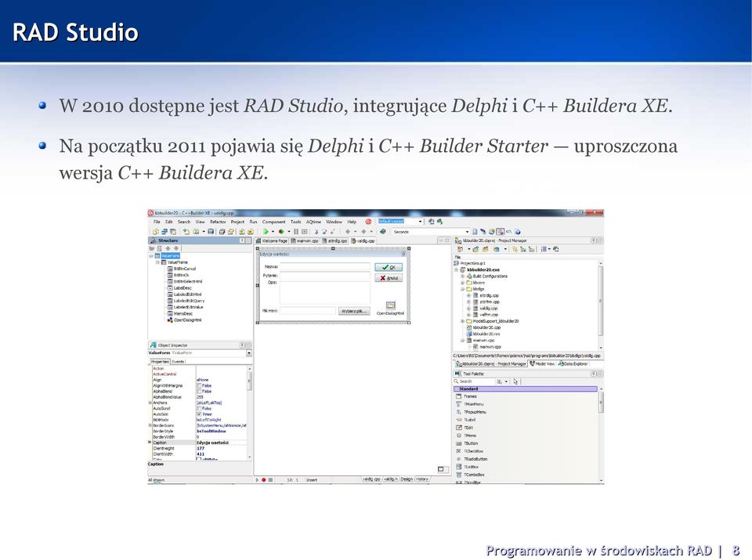Screen dimensions: 752x560
Task: Select the TMemo component in Tool Palette
Action: [x=465, y=435]
